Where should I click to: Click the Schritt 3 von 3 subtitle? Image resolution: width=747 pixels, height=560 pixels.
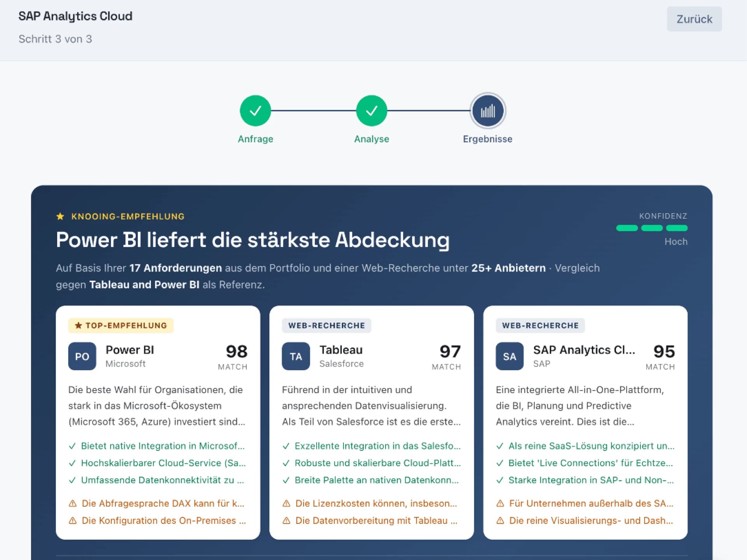click(55, 39)
